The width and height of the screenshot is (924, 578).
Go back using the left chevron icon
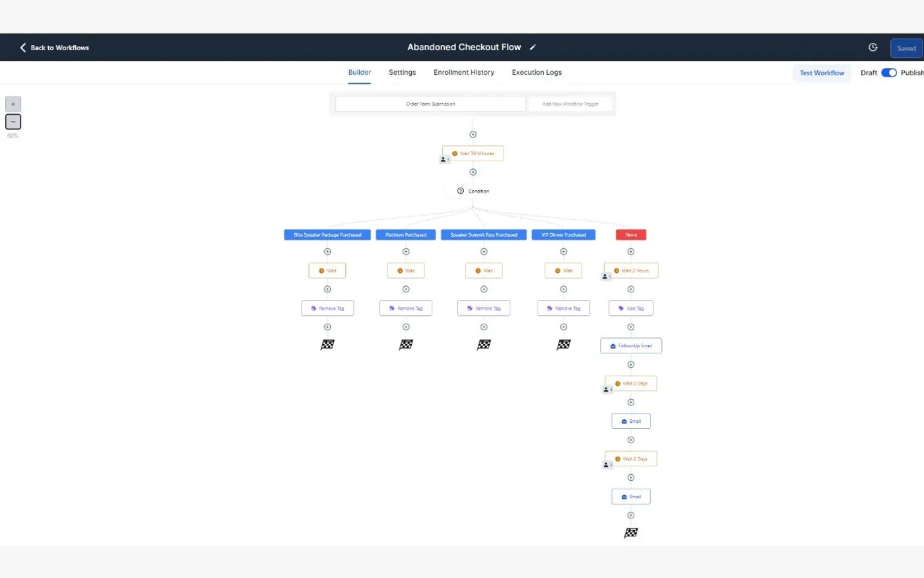point(23,48)
